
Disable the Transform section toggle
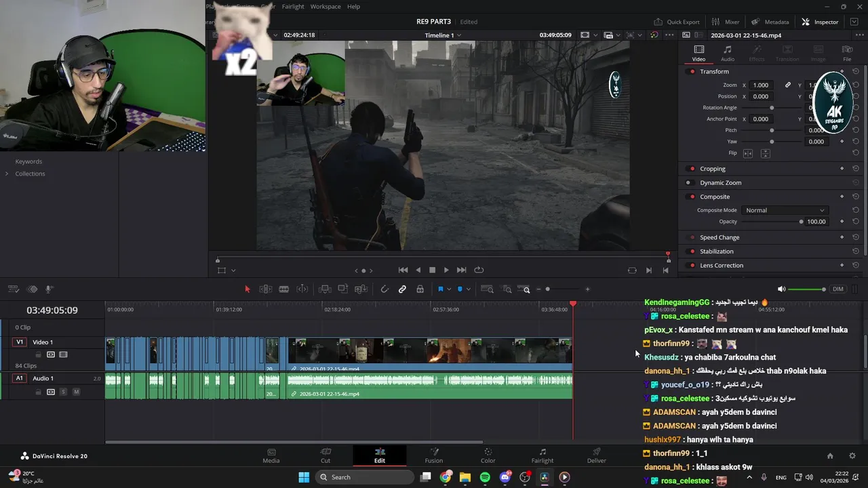[692, 72]
